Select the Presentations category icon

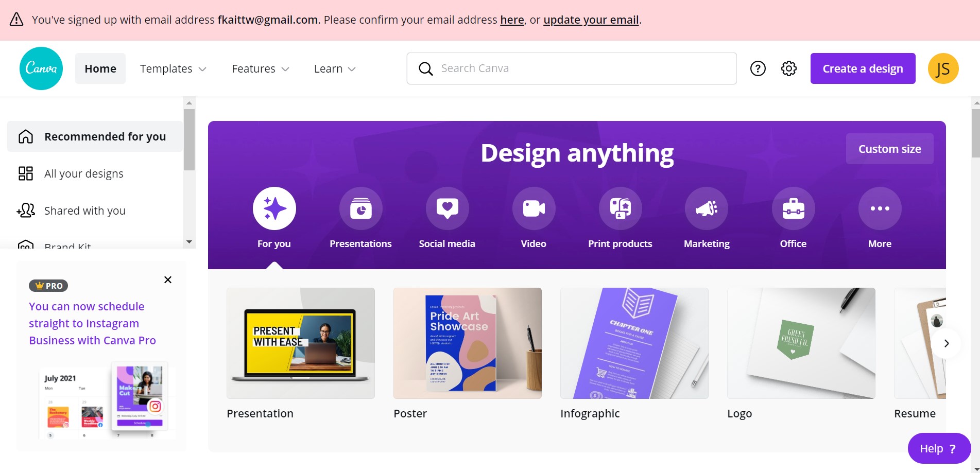pyautogui.click(x=360, y=208)
